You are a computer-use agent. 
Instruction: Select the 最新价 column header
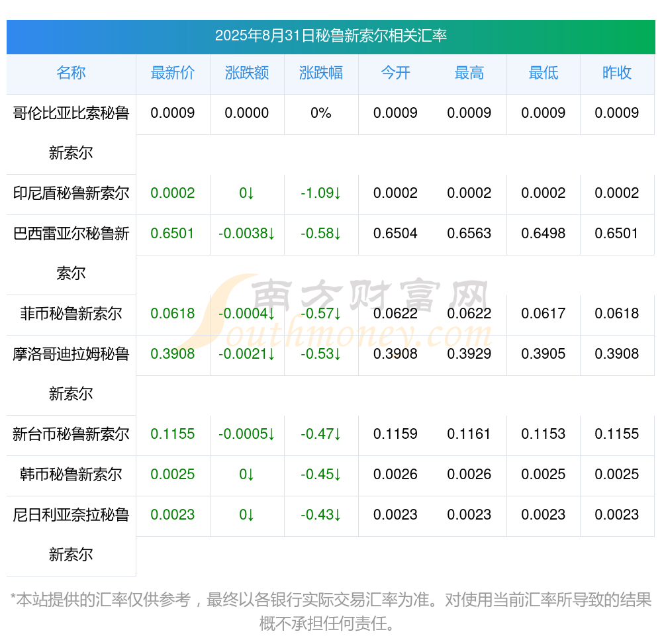[173, 73]
